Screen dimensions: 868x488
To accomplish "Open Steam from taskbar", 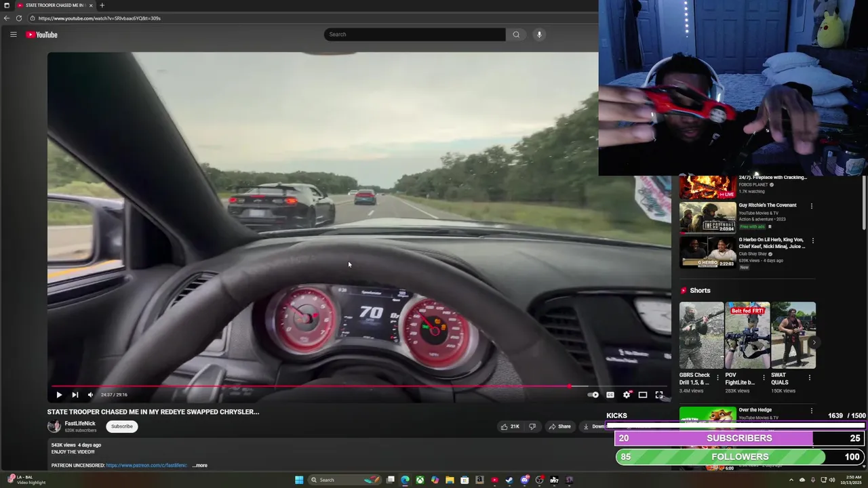I will click(x=509, y=480).
